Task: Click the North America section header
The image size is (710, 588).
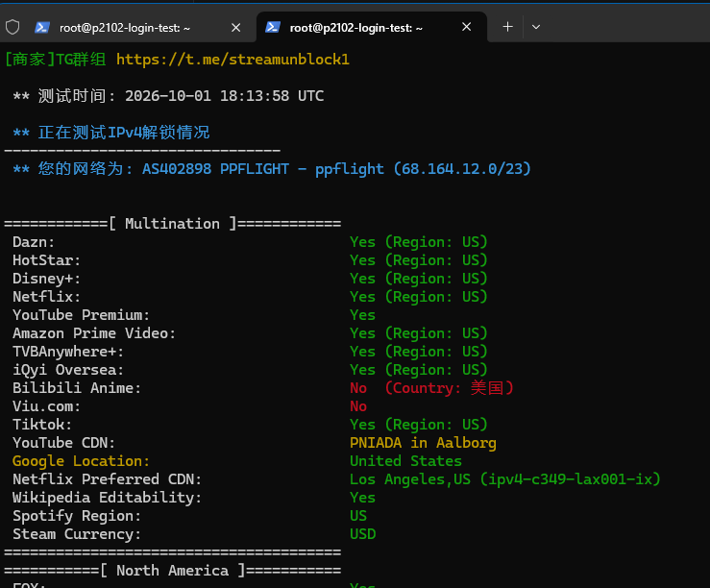Action: pos(173,571)
